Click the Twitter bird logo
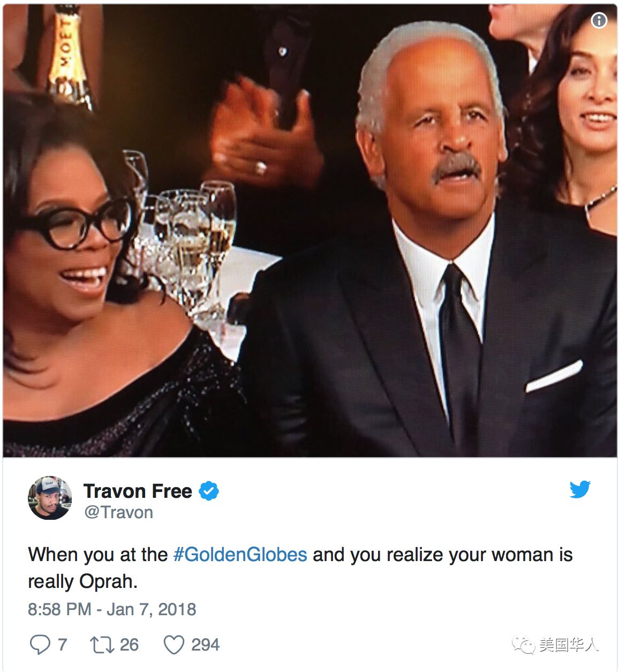The image size is (619, 672). (580, 489)
